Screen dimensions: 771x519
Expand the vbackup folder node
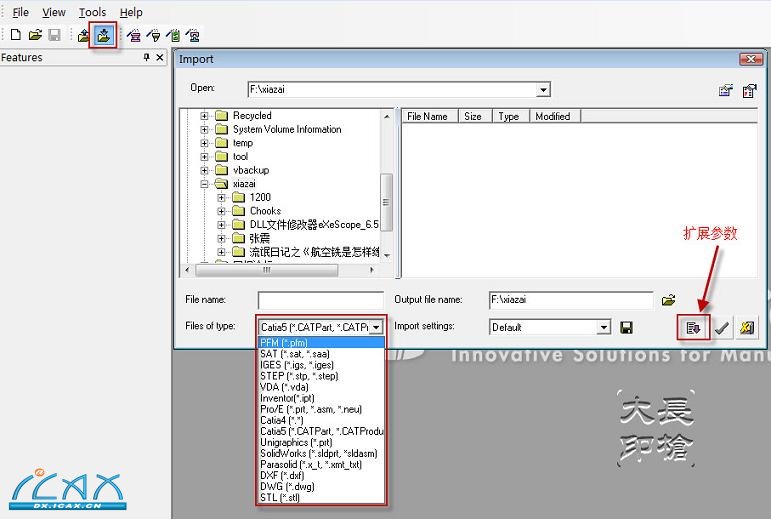tap(204, 171)
